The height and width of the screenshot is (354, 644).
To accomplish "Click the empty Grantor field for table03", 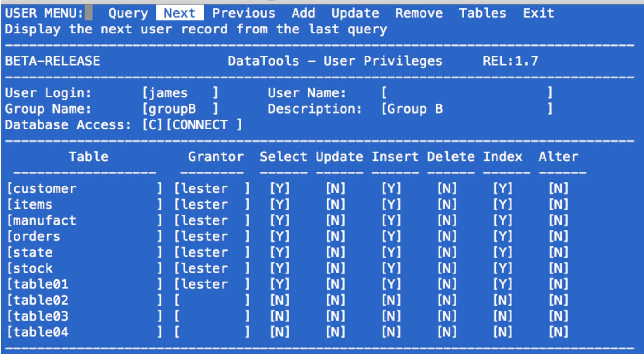I will [212, 316].
